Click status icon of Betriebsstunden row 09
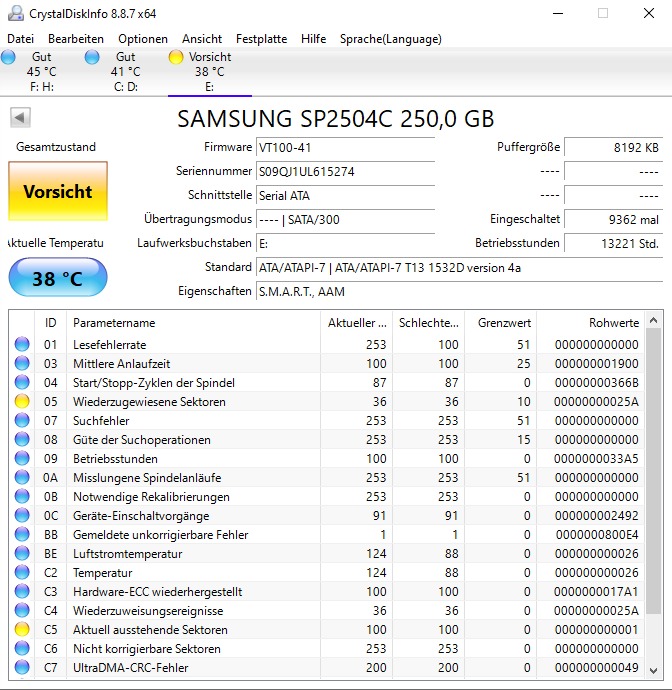The image size is (672, 690). click(22, 458)
